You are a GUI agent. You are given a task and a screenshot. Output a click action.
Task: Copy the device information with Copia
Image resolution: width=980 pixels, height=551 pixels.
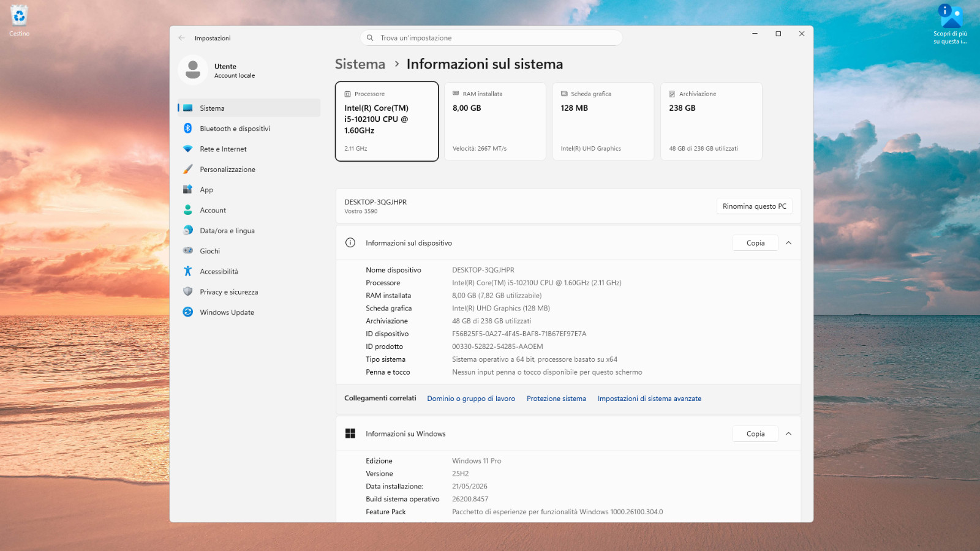[x=755, y=243]
